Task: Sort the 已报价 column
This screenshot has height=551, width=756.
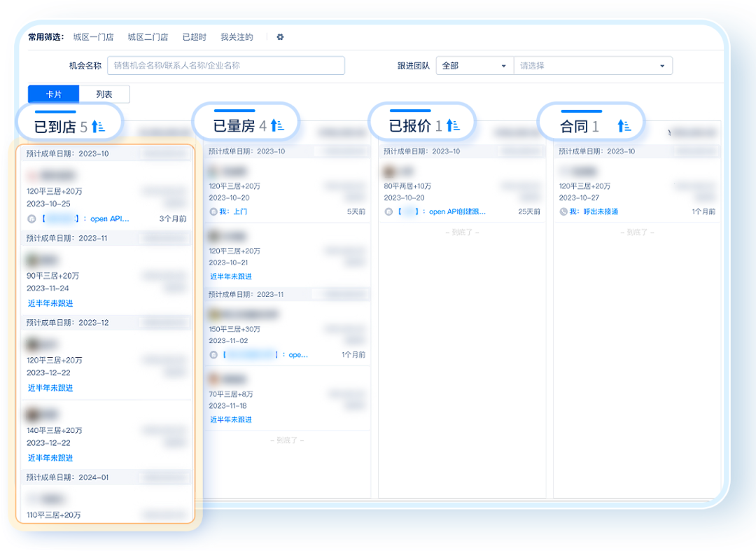Action: click(x=453, y=125)
